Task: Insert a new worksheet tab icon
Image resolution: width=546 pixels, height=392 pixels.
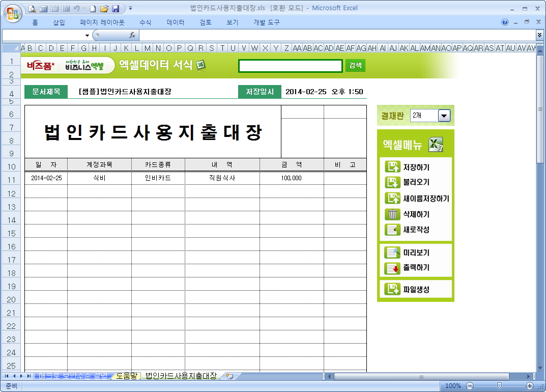Action: 230,376
